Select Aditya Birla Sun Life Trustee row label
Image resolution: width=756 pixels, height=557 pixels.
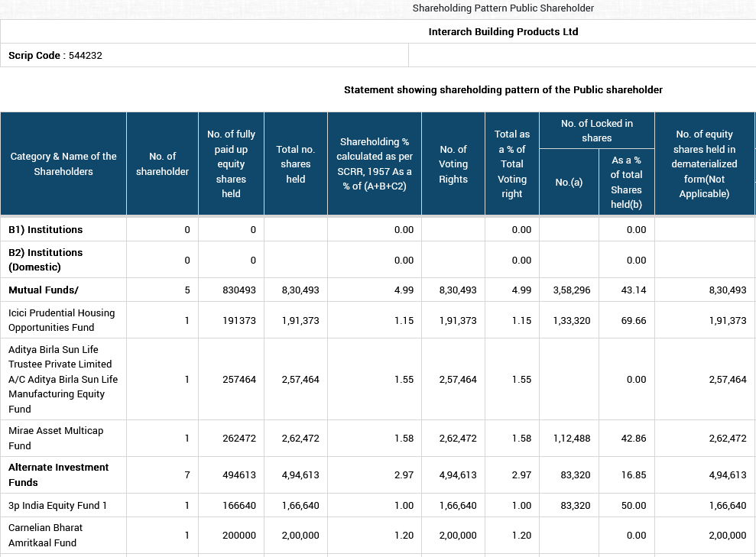[63, 379]
